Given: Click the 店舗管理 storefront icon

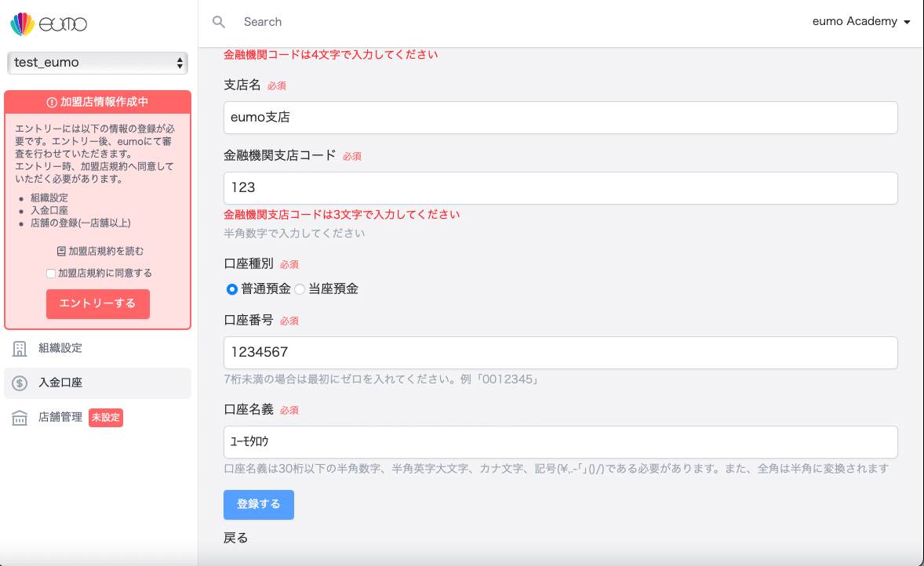Looking at the screenshot, I should tap(20, 418).
